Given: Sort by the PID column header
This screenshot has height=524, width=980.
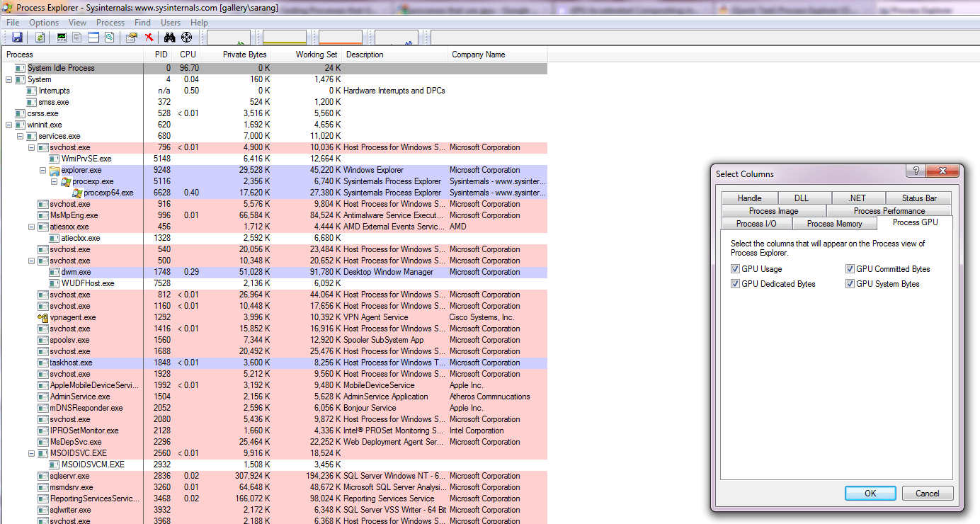Looking at the screenshot, I should [158, 55].
